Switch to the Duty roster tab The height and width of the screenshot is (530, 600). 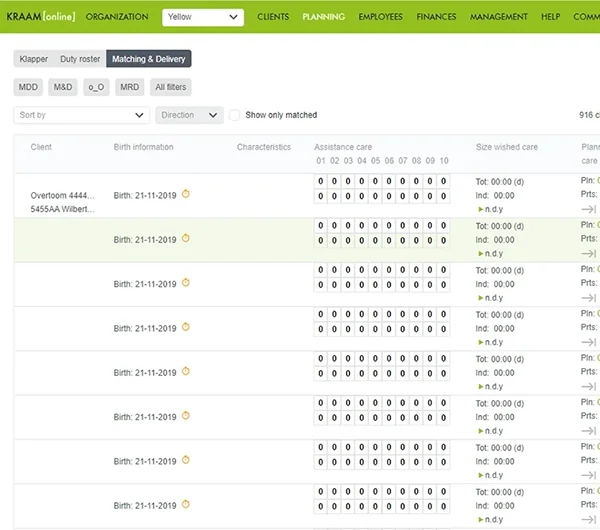81,60
